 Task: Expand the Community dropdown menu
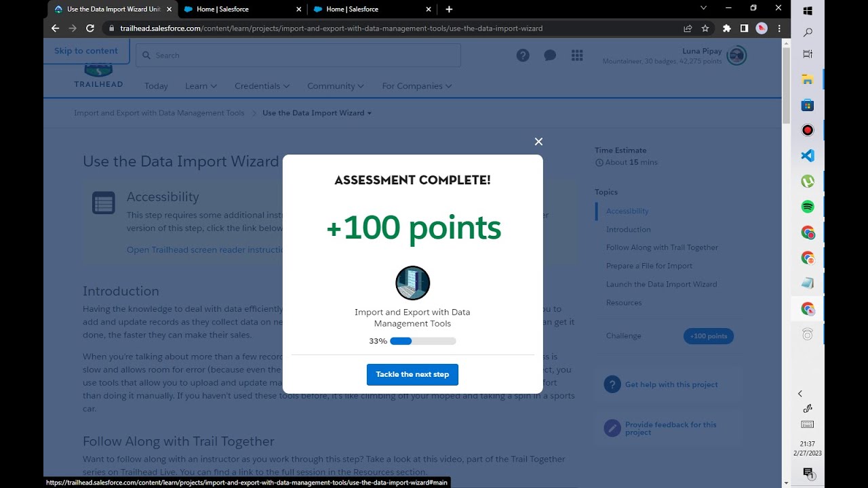pos(336,86)
